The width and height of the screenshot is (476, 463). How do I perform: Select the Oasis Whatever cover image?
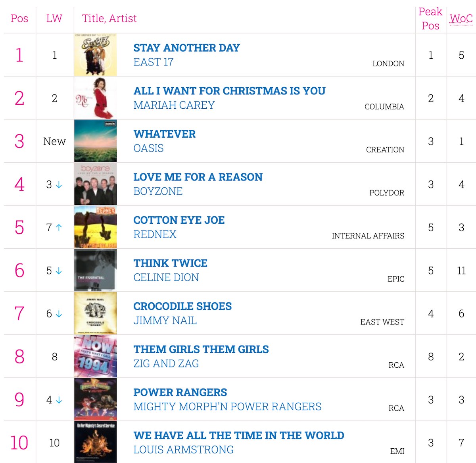coord(95,141)
